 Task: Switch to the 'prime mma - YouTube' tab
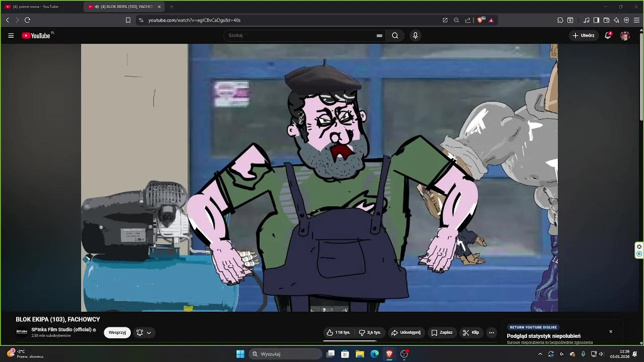tap(40, 7)
